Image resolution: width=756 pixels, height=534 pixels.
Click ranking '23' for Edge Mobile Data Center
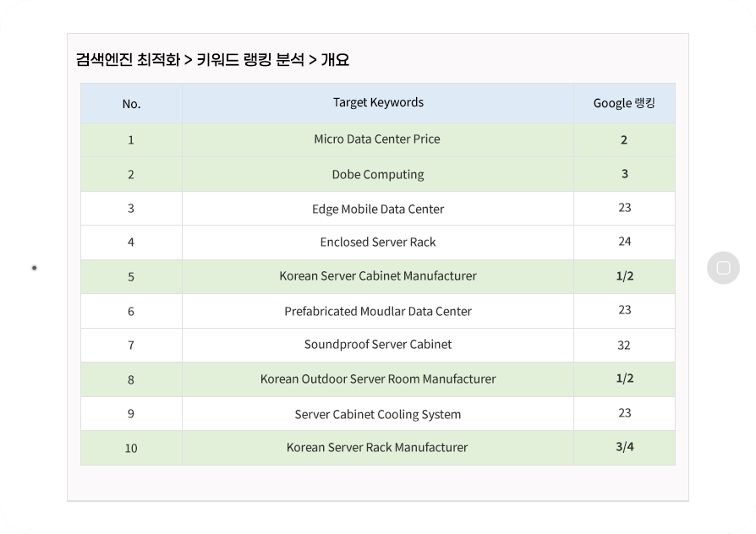[x=624, y=208]
